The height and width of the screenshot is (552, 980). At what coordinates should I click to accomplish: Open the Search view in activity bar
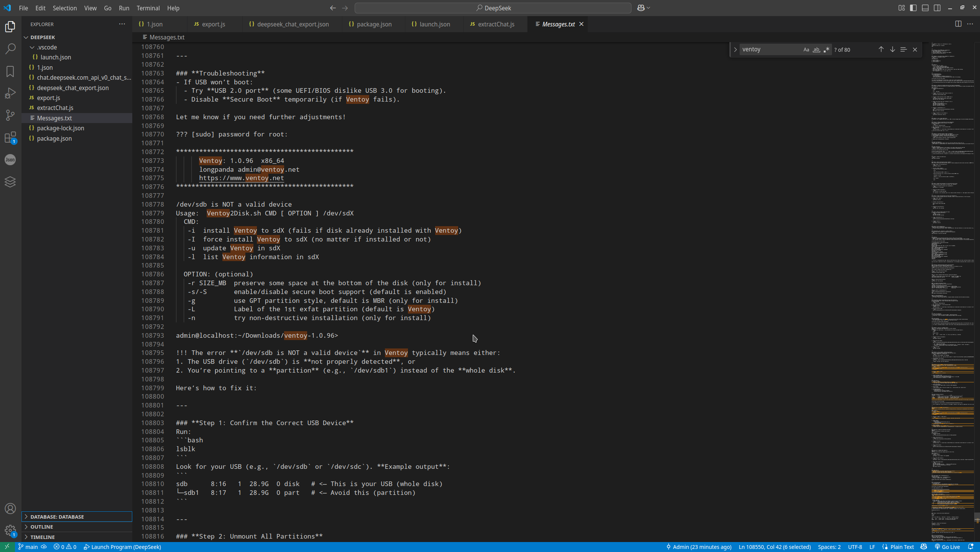(10, 49)
